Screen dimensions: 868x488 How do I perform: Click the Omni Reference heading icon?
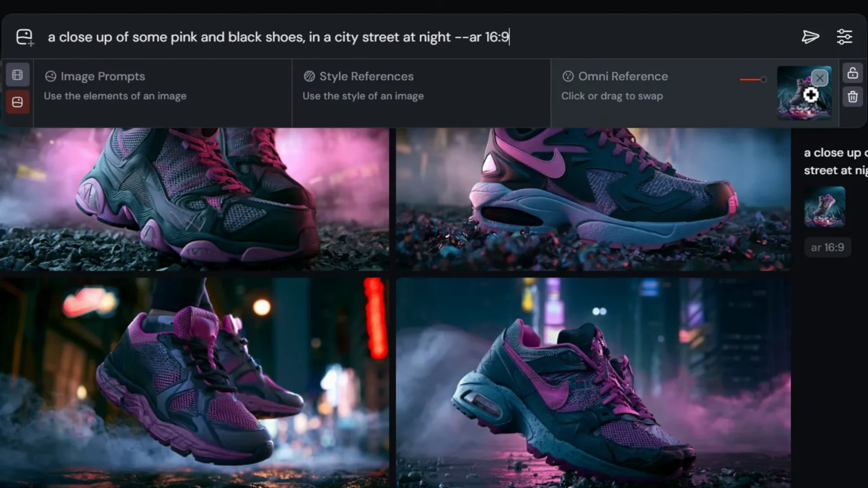(x=568, y=76)
